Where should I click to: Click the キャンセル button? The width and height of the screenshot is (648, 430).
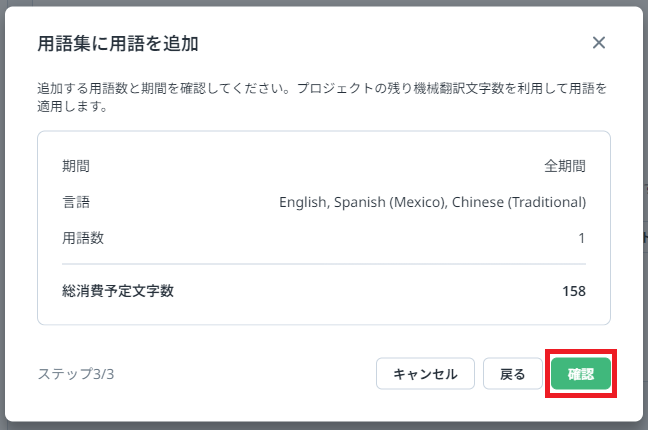point(425,374)
